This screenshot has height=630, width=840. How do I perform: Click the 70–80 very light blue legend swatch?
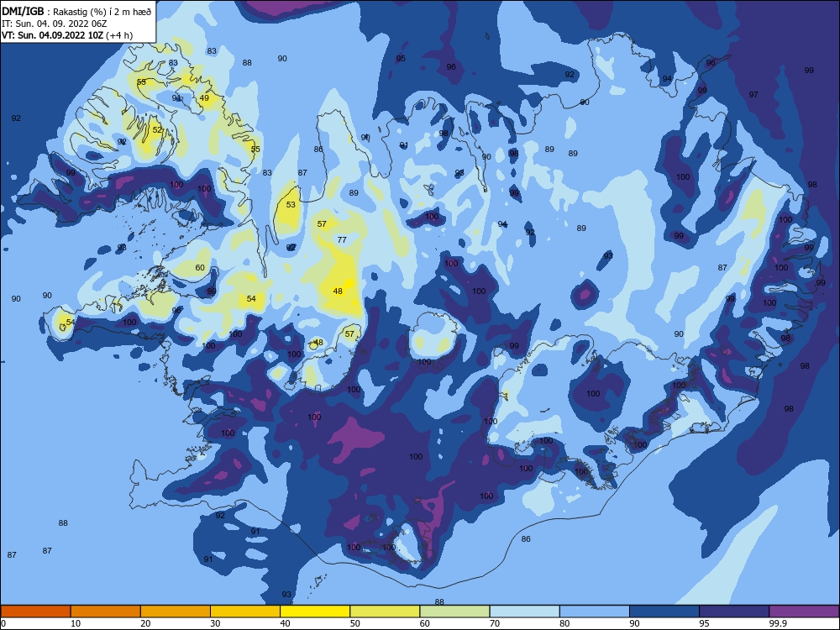[x=524, y=612]
